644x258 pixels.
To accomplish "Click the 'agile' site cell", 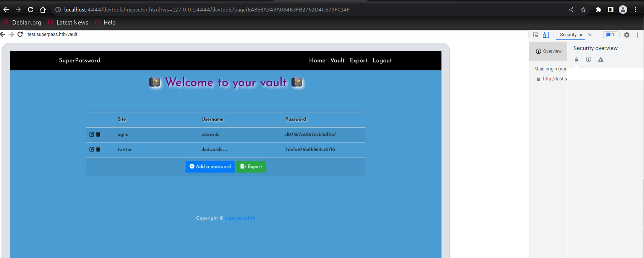I will coord(123,134).
